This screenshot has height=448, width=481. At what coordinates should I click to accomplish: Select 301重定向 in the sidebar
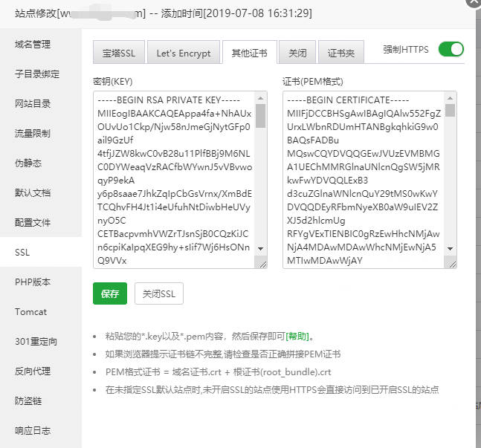coord(36,342)
